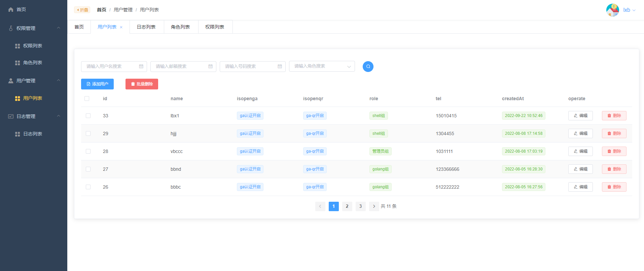The width and height of the screenshot is (644, 271).
Task: Click the calendar icon in email search field
Action: point(211,67)
